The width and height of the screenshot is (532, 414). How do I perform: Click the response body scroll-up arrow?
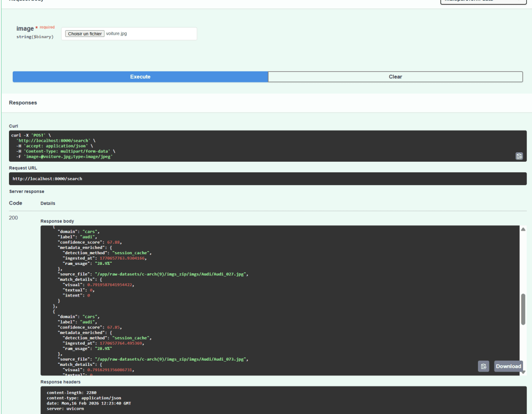[523, 229]
